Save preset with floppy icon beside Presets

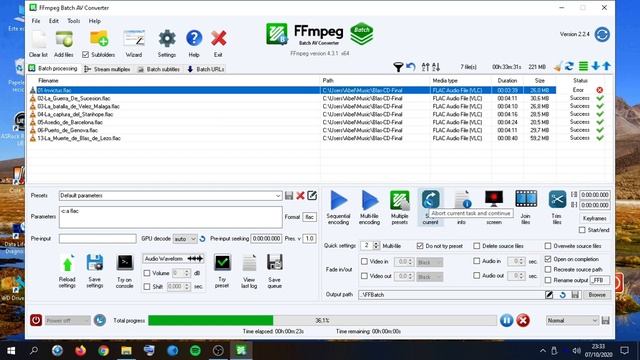(x=289, y=196)
